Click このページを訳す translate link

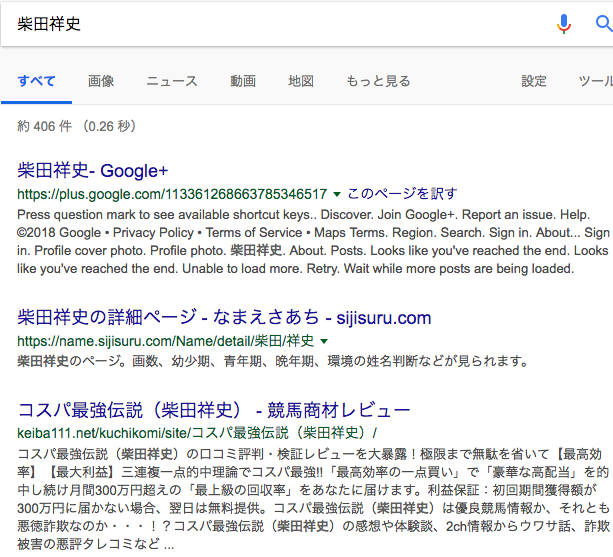(x=402, y=193)
